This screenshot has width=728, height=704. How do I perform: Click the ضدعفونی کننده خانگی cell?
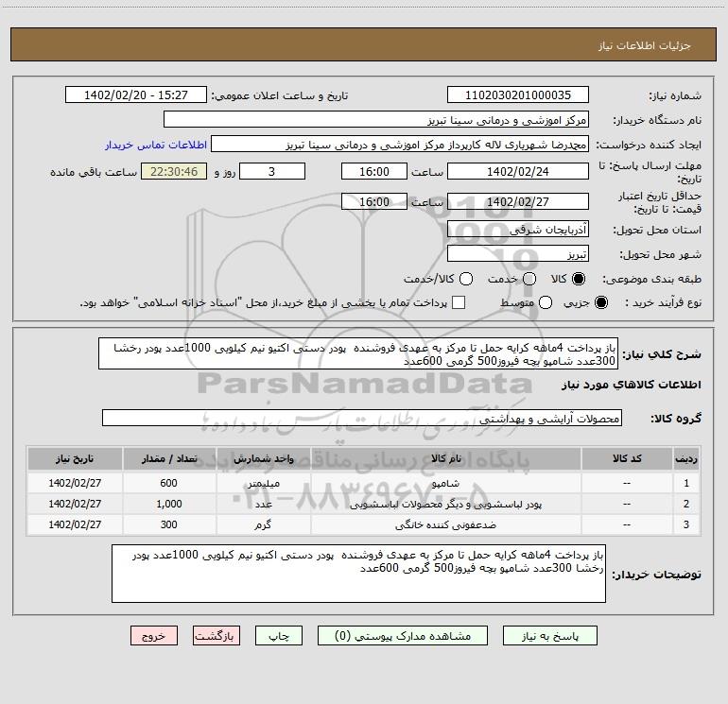(445, 524)
